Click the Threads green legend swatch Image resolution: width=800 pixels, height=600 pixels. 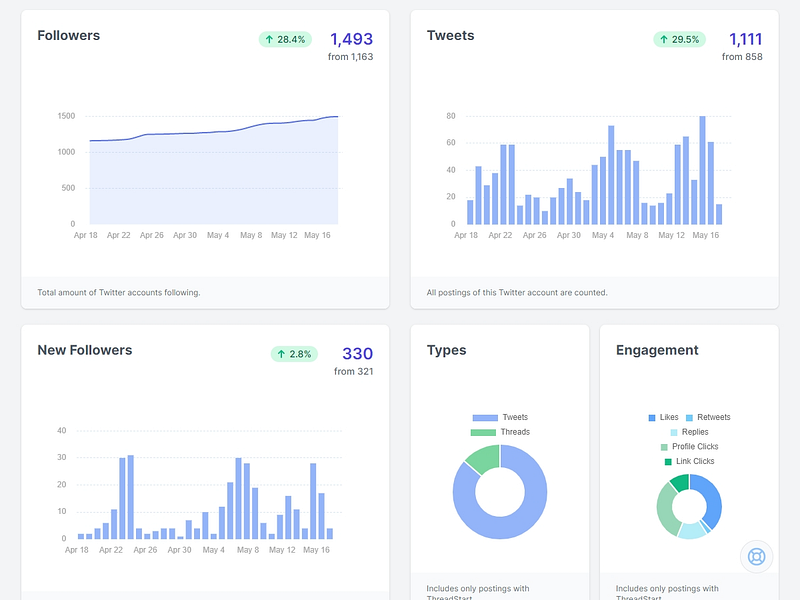483,433
